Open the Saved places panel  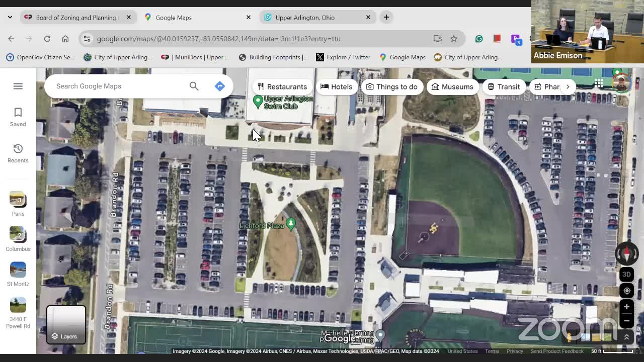(x=18, y=117)
